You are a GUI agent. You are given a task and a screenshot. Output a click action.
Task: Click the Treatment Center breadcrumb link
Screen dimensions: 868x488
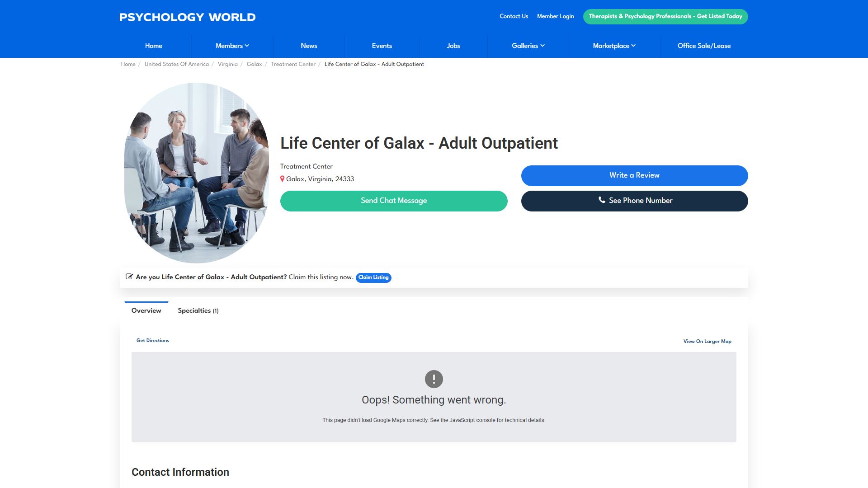[293, 64]
